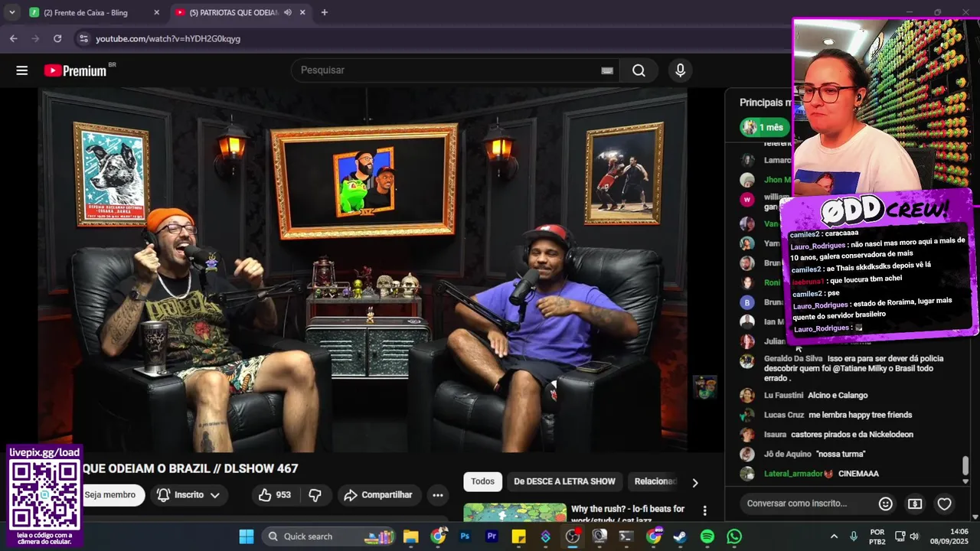Like the video with 953 likes
980x551 pixels.
275,495
